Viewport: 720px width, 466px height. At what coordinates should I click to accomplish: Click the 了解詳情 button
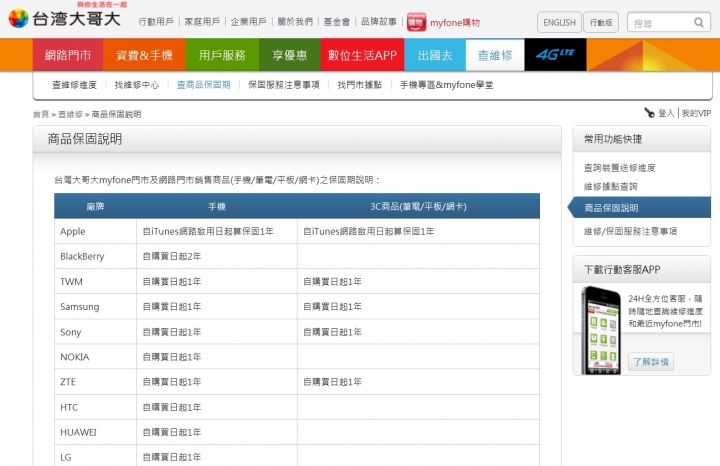click(651, 362)
